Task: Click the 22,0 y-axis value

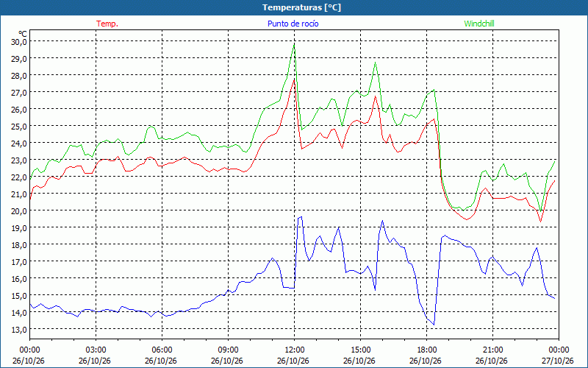Action: click(18, 177)
